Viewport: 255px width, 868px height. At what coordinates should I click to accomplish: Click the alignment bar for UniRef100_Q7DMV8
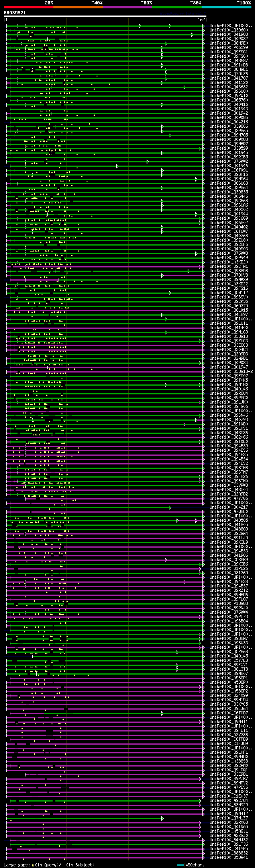(105, 275)
